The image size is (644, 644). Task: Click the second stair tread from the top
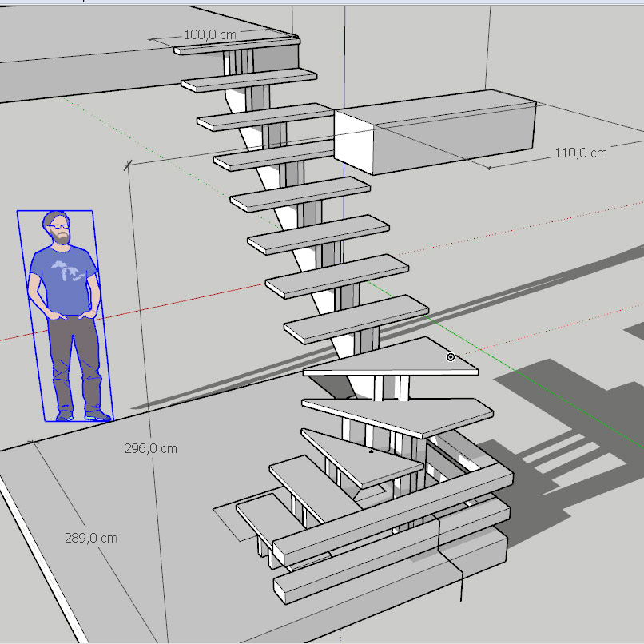tap(249, 81)
